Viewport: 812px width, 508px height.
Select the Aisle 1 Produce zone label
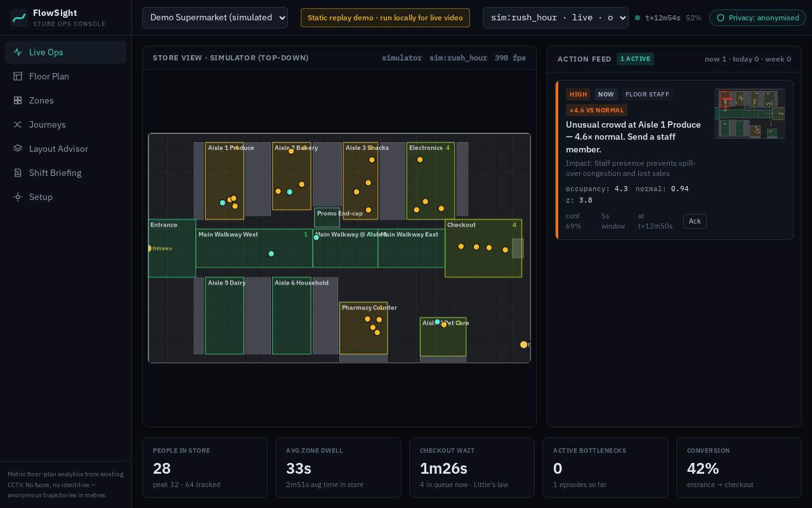231,148
